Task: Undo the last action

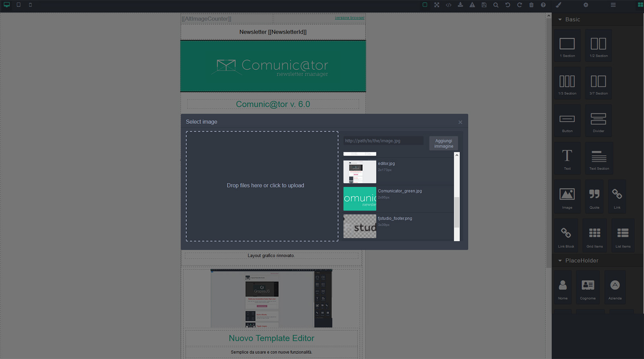Action: (x=508, y=5)
